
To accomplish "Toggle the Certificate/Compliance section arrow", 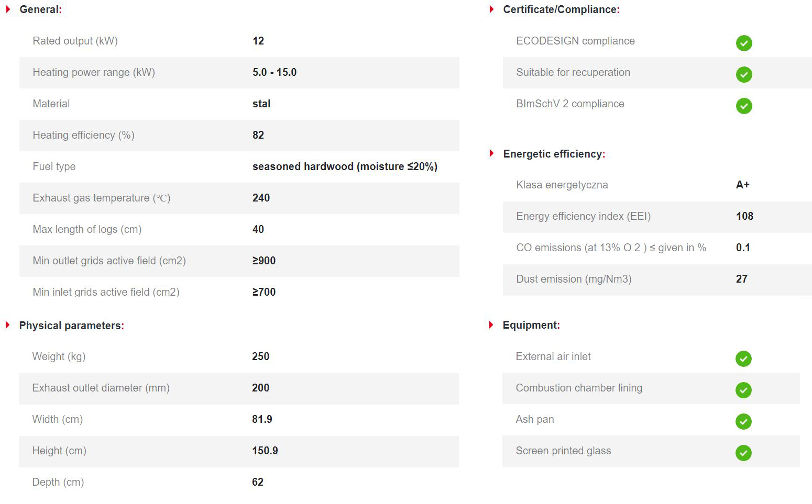I will (491, 9).
